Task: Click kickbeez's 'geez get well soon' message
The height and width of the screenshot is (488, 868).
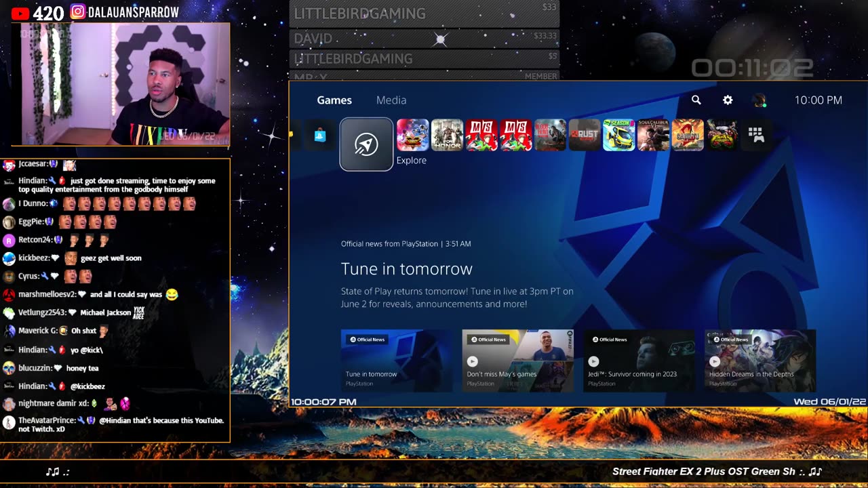Action: point(73,258)
